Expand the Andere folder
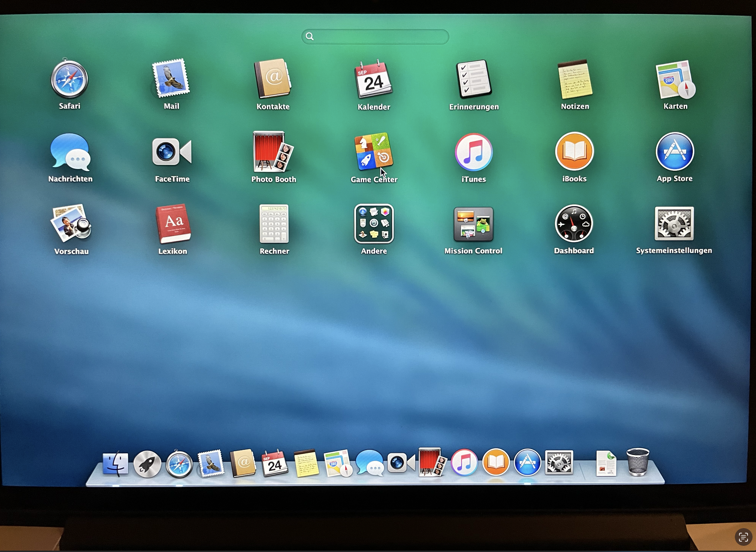This screenshot has width=756, height=552. 374,224
